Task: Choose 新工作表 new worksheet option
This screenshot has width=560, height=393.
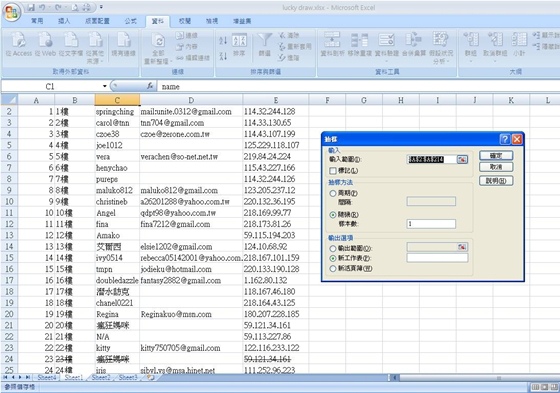Action: 333,258
